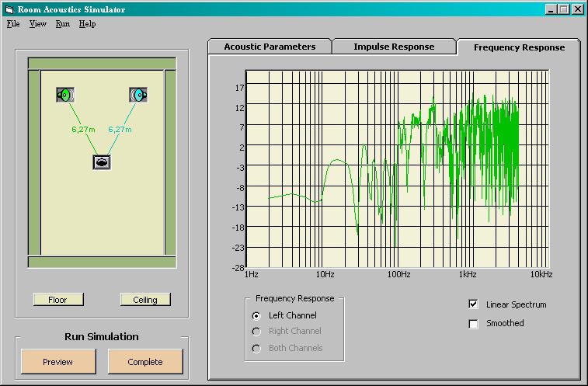Close the Room Acoustics Simulator window
This screenshot has width=588, height=386.
click(578, 9)
